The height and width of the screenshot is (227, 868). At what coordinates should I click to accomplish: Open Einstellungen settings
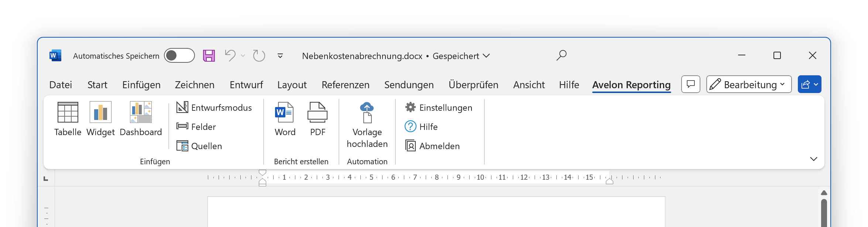click(x=439, y=107)
